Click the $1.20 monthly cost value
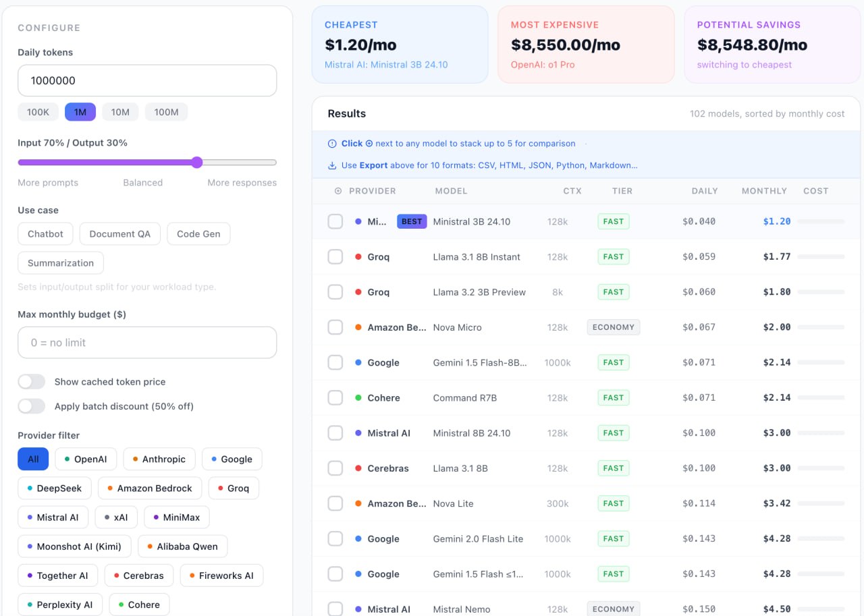864x616 pixels. point(777,221)
